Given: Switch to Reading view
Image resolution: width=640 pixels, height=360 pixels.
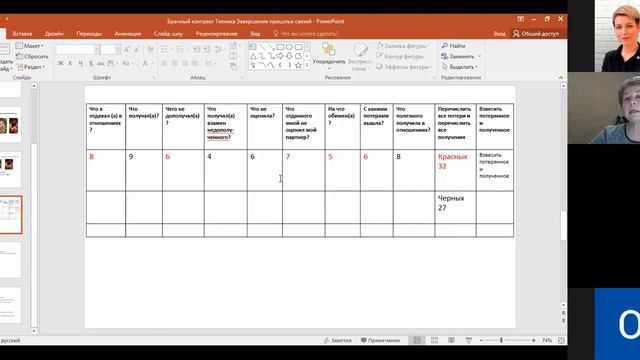Looking at the screenshot, I should tap(451, 340).
